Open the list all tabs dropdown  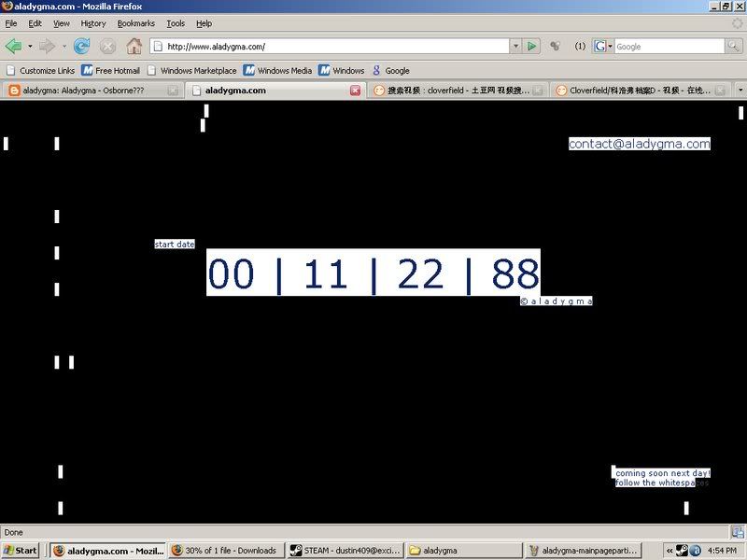[740, 91]
